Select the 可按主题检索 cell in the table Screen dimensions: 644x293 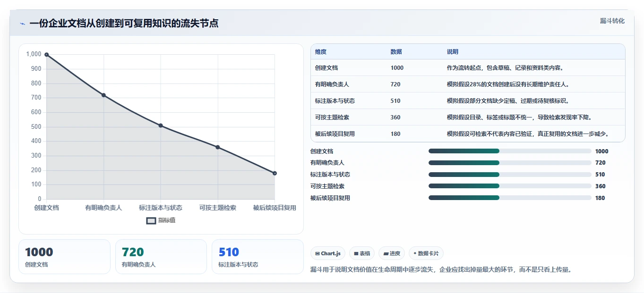click(332, 117)
